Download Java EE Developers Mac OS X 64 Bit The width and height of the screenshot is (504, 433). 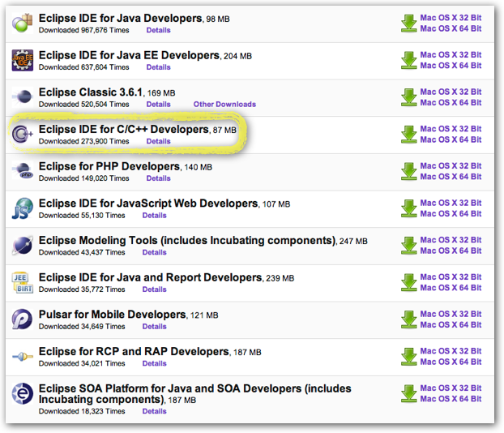click(x=451, y=66)
